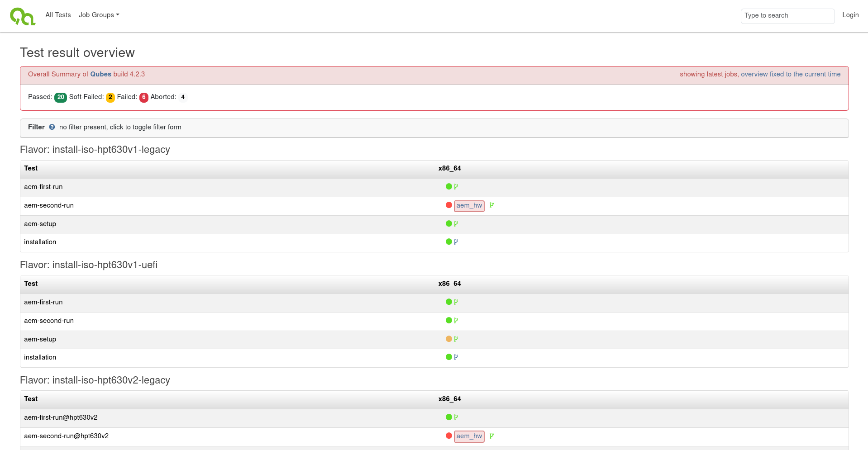Click aem-second-run@hpt630v2 test name

click(x=67, y=436)
